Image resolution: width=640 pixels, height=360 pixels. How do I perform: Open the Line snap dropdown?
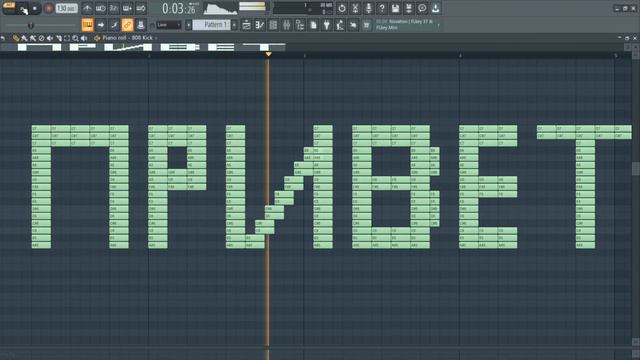point(169,25)
